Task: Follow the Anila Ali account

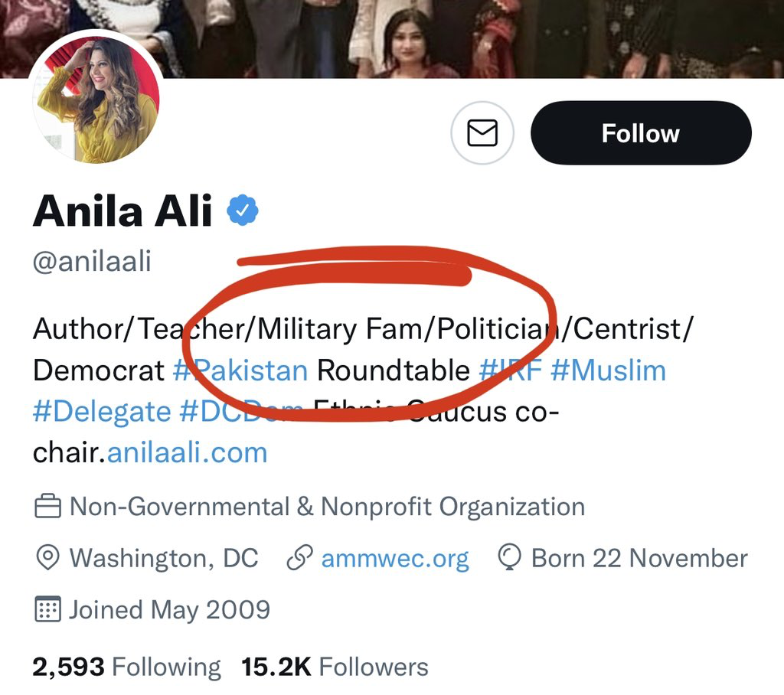Action: 641,133
